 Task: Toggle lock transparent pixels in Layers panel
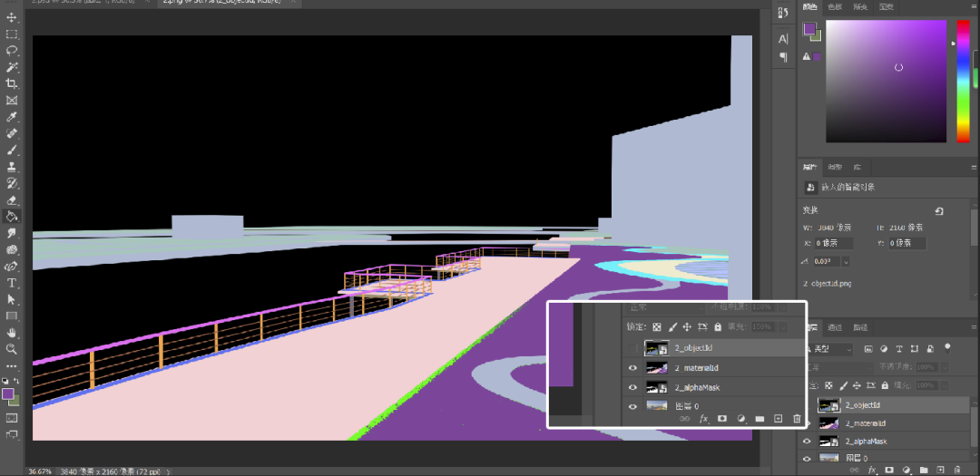pos(830,386)
